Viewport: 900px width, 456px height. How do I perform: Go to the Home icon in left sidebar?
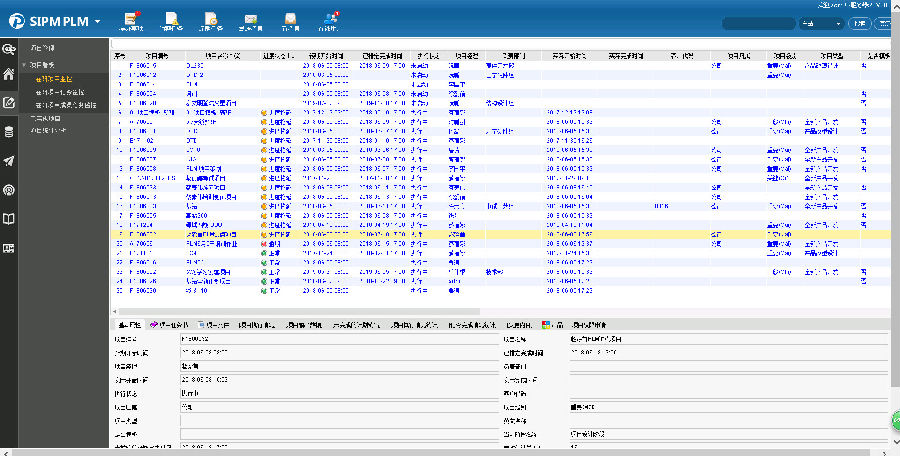point(9,74)
